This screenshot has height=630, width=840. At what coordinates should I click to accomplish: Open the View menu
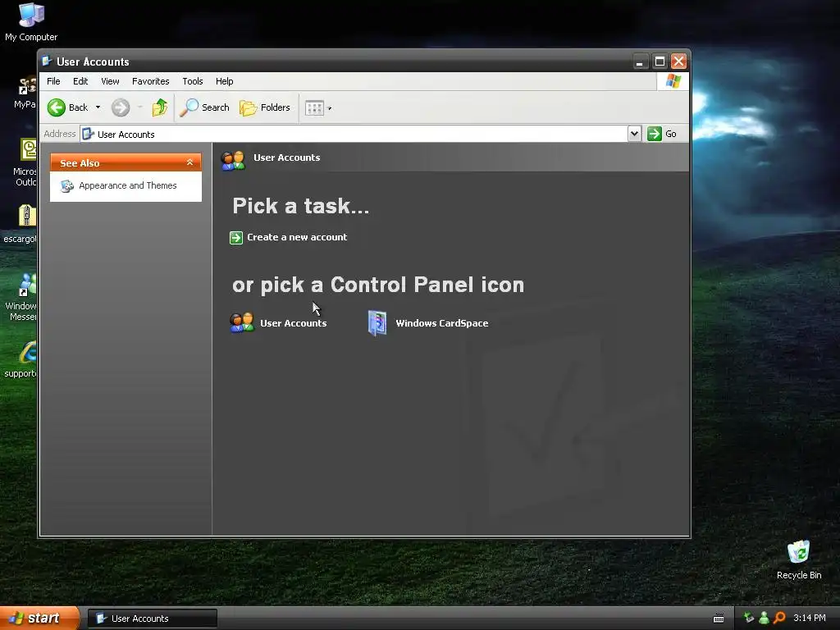(x=111, y=81)
